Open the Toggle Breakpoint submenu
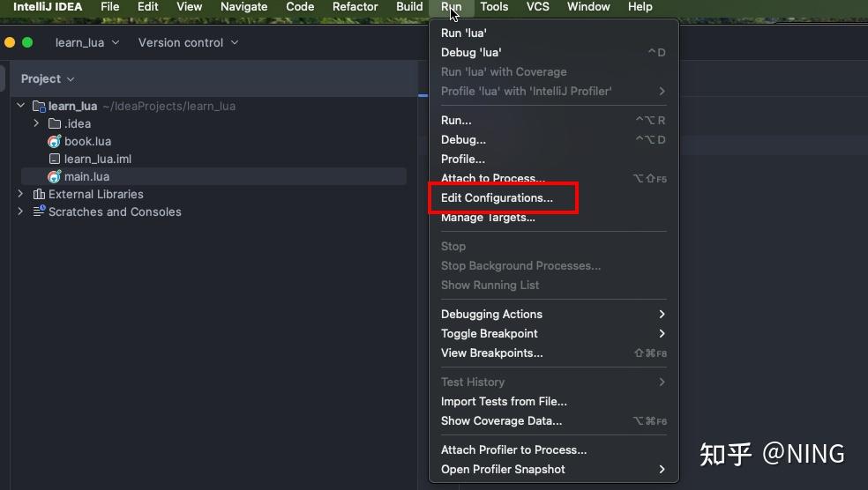The width and height of the screenshot is (868, 490). point(554,333)
